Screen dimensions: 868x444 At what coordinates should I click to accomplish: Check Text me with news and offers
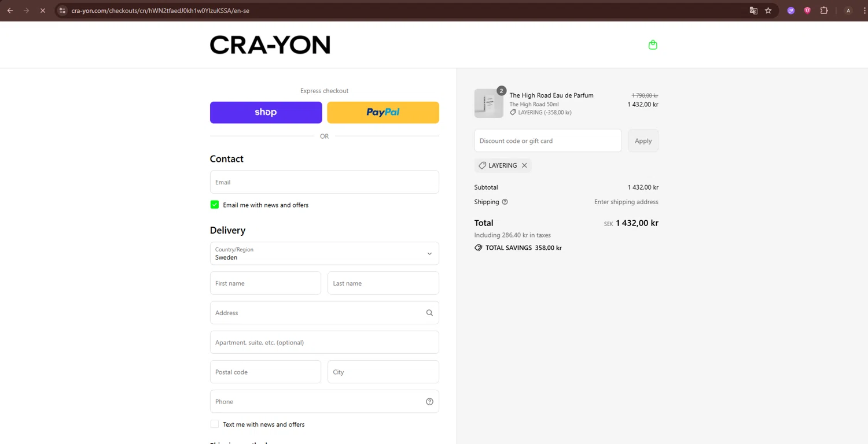[215, 424]
